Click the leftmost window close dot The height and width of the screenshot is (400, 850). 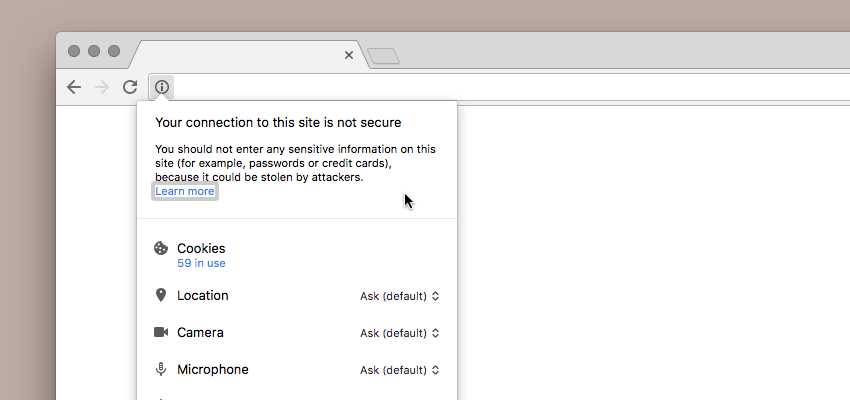coord(74,51)
